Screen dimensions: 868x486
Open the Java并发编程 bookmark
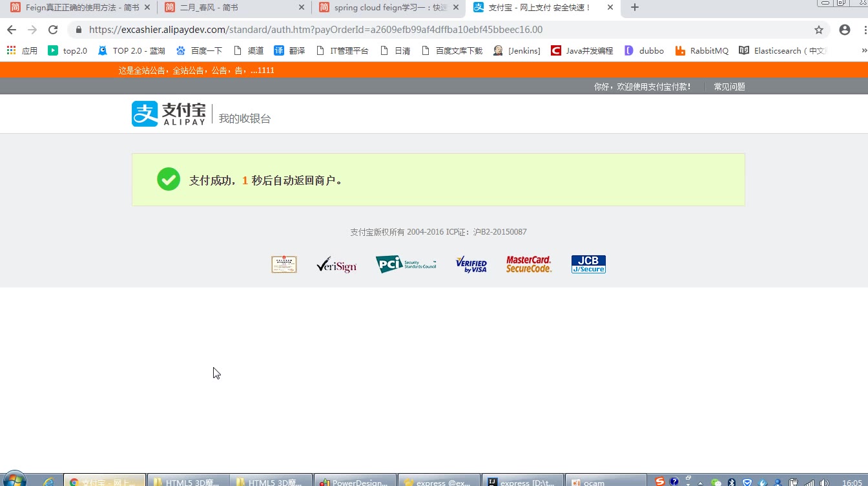582,50
